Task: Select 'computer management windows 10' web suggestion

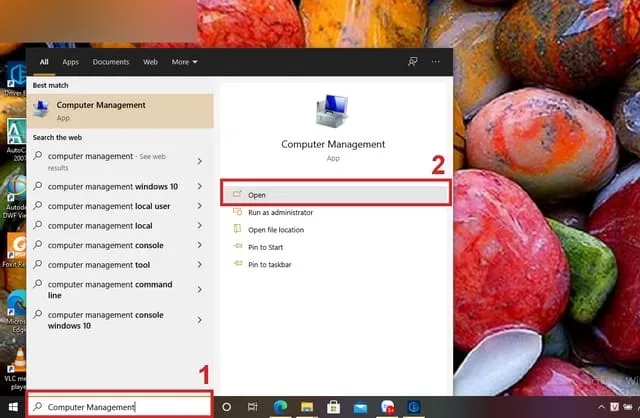Action: coord(113,187)
